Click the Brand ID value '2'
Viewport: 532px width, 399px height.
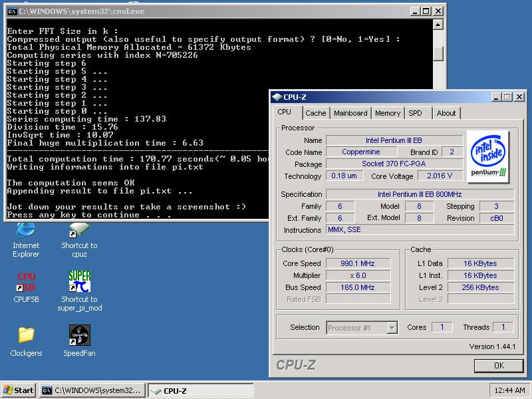coord(452,152)
